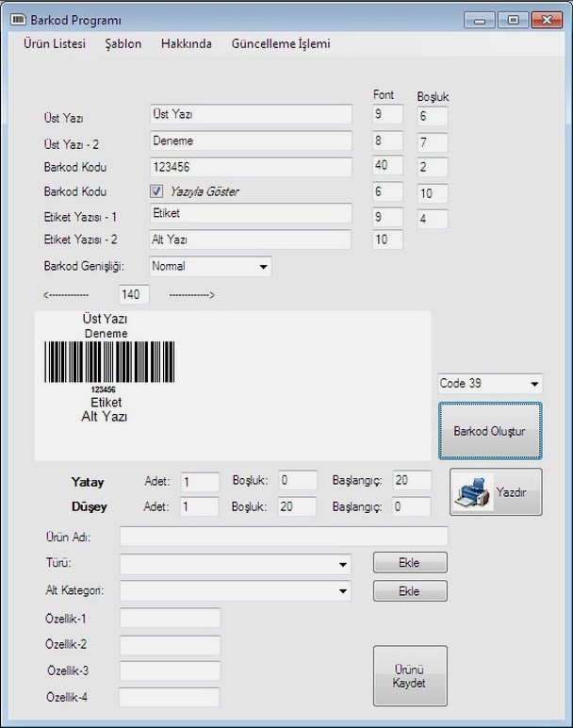Open the Barkod Genişliği Normal dropdown
Image resolution: width=573 pixels, height=728 pixels.
click(x=210, y=267)
